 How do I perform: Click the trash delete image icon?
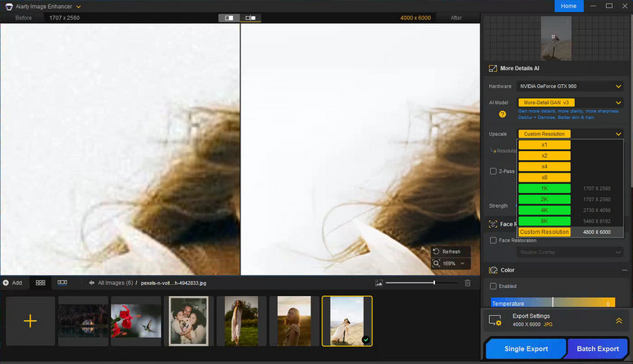(468, 283)
